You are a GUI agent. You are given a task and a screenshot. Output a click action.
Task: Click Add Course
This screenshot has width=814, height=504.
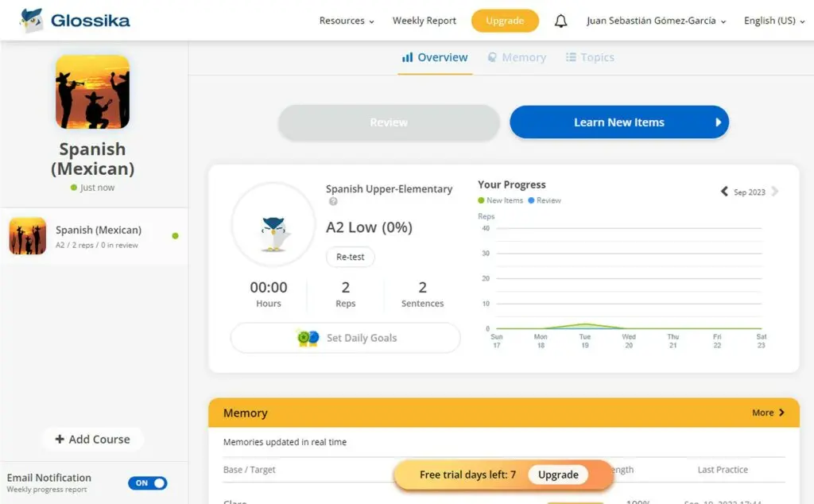pyautogui.click(x=92, y=439)
